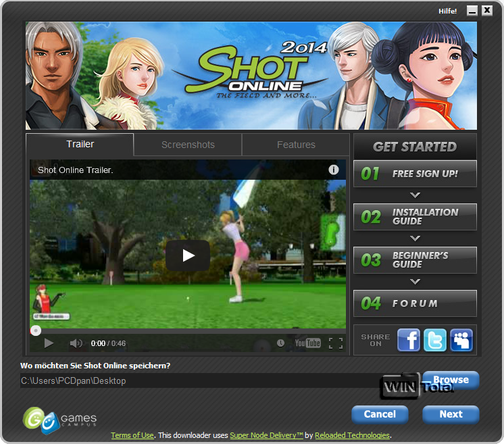The width and height of the screenshot is (504, 444).
Task: Mute the video volume speaker
Action: pos(76,343)
